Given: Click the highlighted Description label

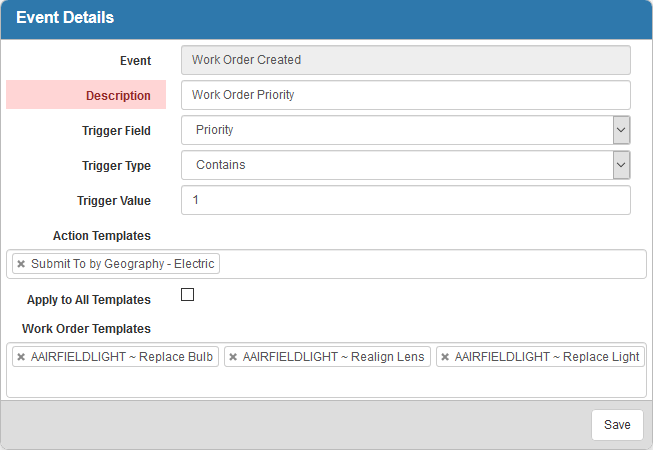Looking at the screenshot, I should (x=118, y=96).
